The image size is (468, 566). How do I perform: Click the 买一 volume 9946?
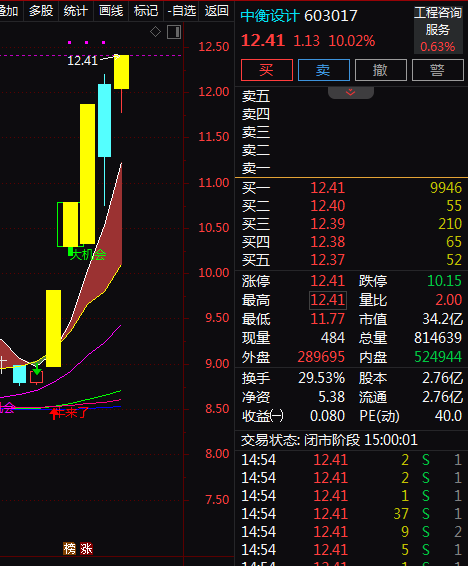[x=446, y=188]
